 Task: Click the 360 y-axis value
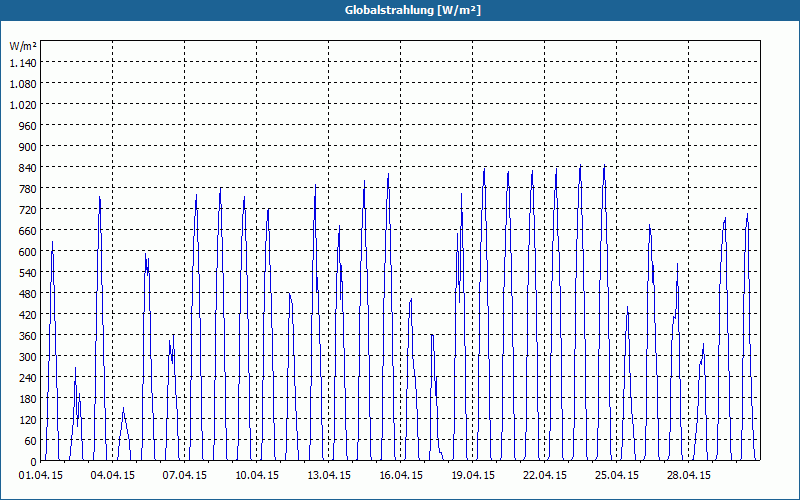(29, 336)
